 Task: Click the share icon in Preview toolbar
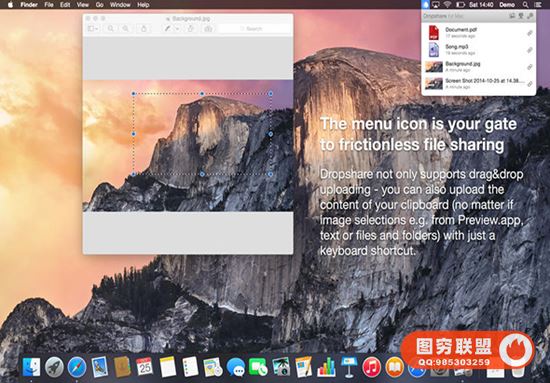pyautogui.click(x=143, y=28)
